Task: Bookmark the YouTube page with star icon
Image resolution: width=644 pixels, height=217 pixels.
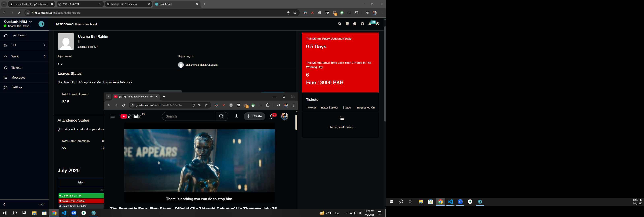Action: 206,105
